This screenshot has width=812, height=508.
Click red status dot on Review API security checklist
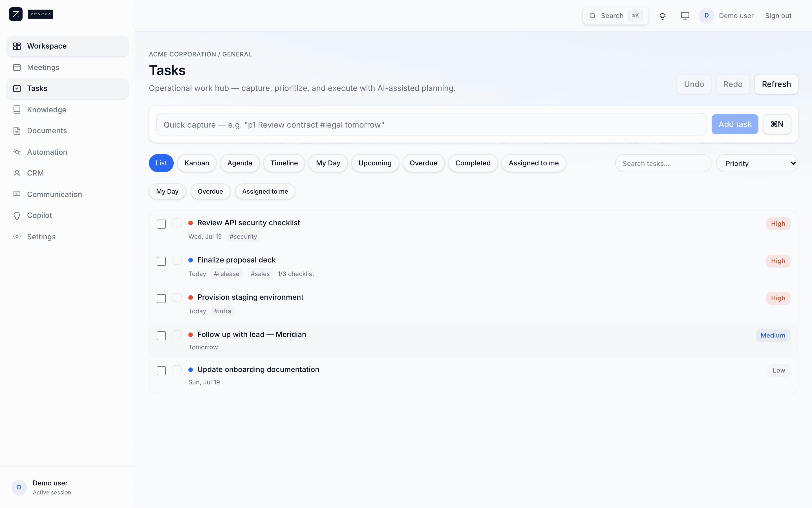[x=191, y=223]
